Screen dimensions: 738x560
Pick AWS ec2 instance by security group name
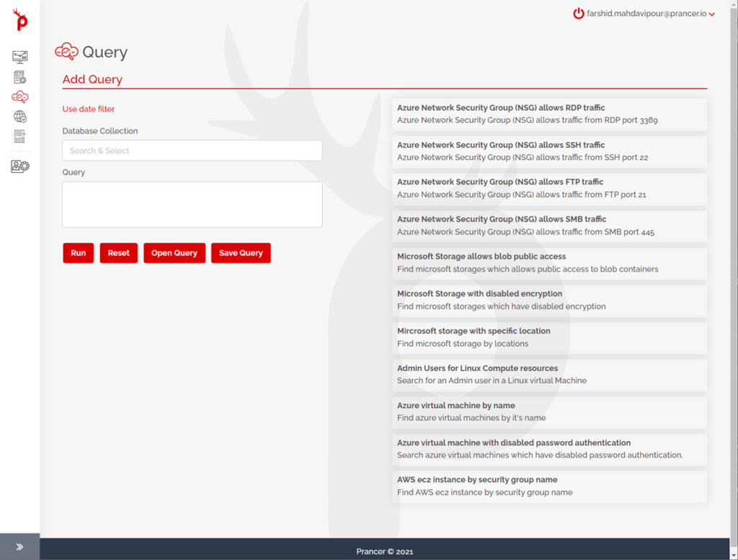pos(549,486)
